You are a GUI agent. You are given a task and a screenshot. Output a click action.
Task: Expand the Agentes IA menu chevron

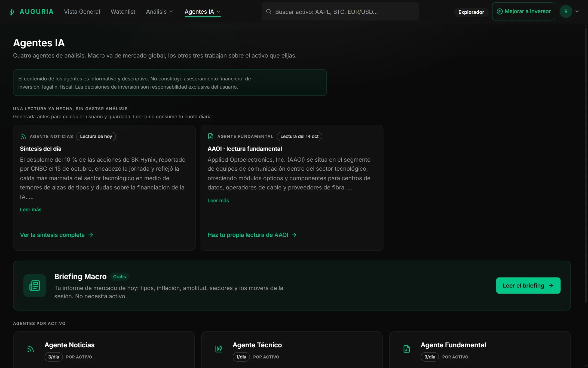(218, 12)
